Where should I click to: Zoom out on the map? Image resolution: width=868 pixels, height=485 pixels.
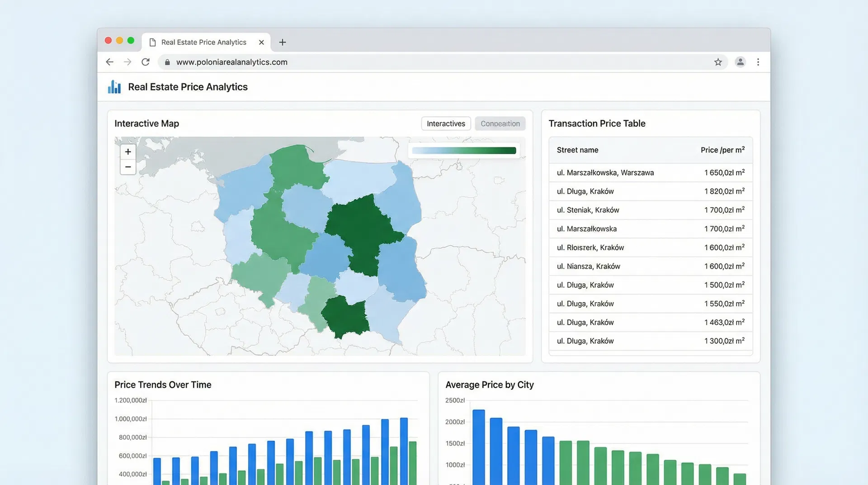click(x=128, y=167)
